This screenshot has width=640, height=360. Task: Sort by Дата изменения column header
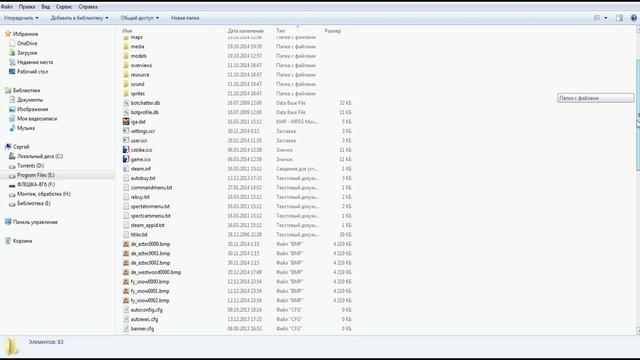click(246, 31)
